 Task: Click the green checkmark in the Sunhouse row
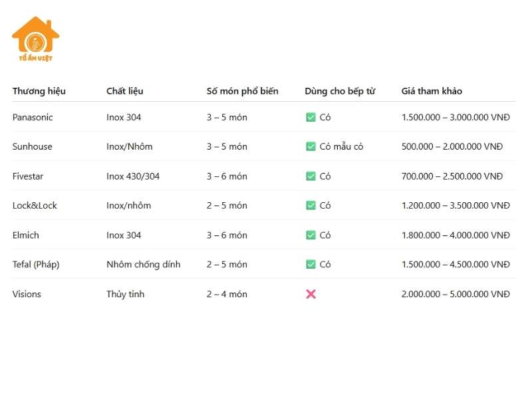click(x=311, y=147)
